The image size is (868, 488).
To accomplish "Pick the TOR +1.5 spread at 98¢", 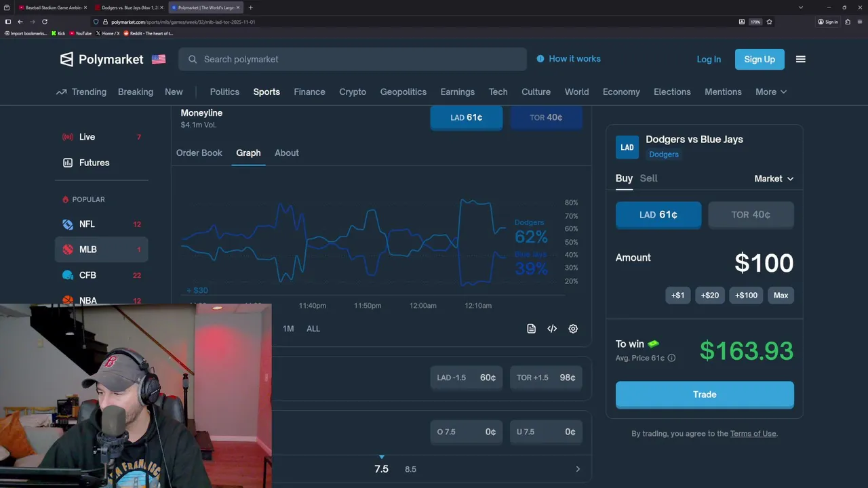I will coord(546,378).
